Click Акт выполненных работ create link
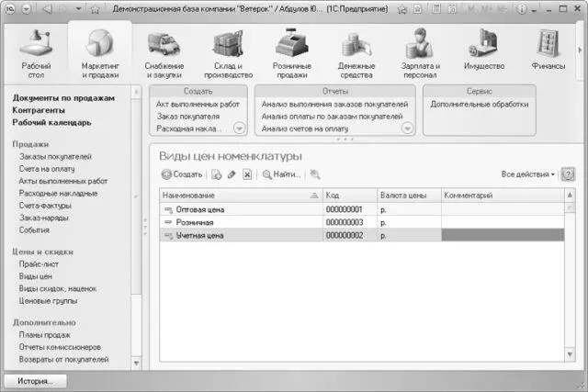Image resolution: width=588 pixels, height=392 pixels. point(198,104)
